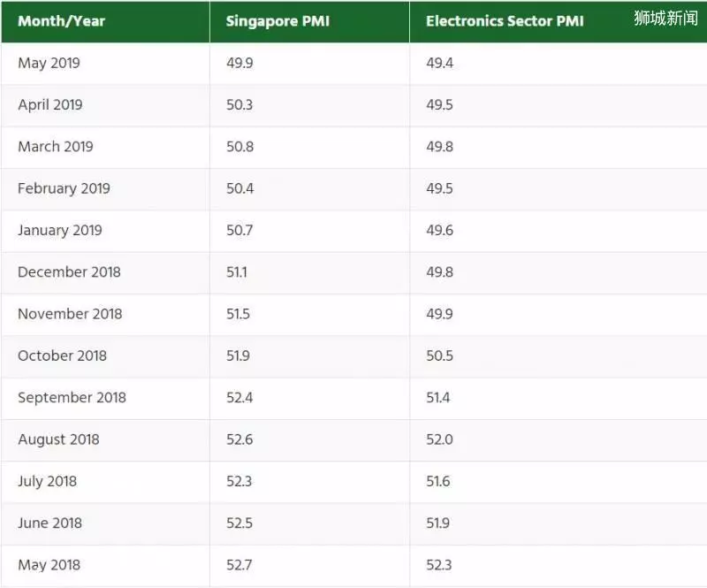The height and width of the screenshot is (588, 707).
Task: Click the September 2018 row label
Action: [x=72, y=398]
